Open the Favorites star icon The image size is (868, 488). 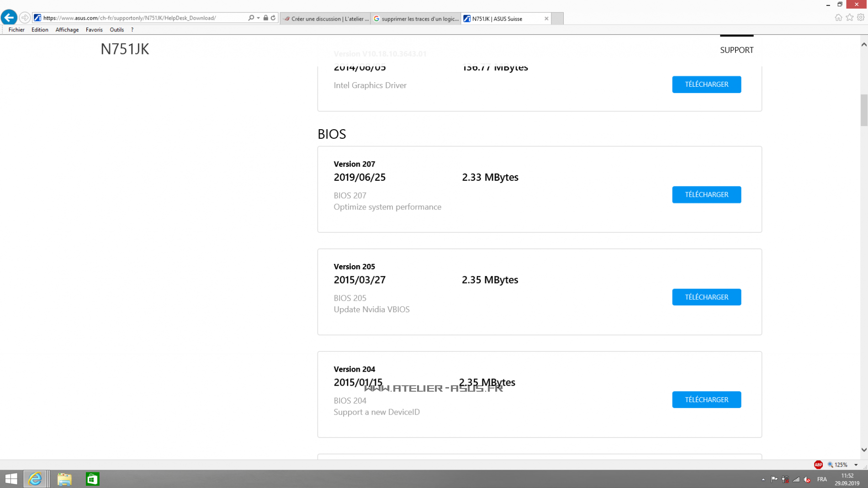[849, 17]
